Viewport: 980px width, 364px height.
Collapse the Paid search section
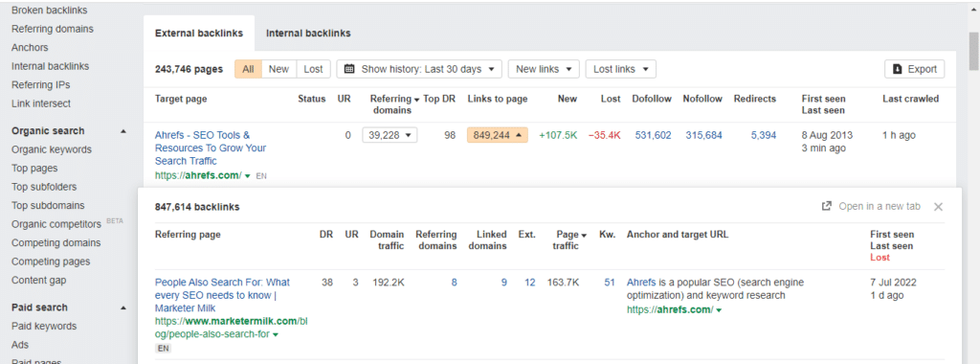[x=123, y=307]
